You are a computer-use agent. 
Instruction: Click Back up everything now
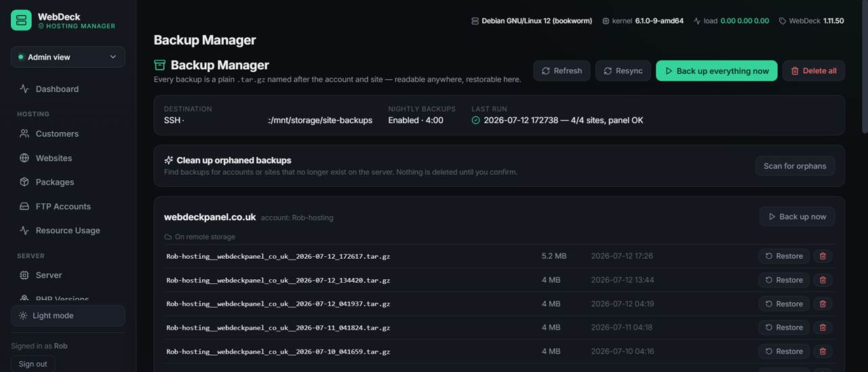point(717,70)
